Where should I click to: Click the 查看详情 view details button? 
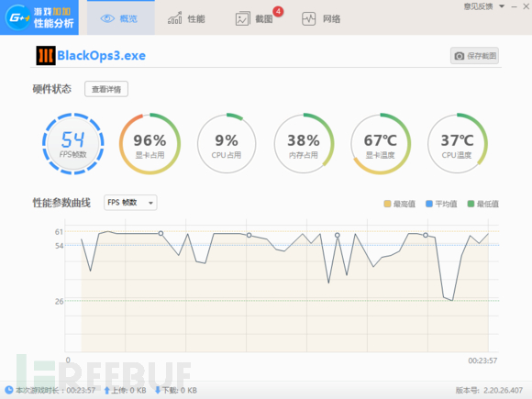[x=106, y=89]
